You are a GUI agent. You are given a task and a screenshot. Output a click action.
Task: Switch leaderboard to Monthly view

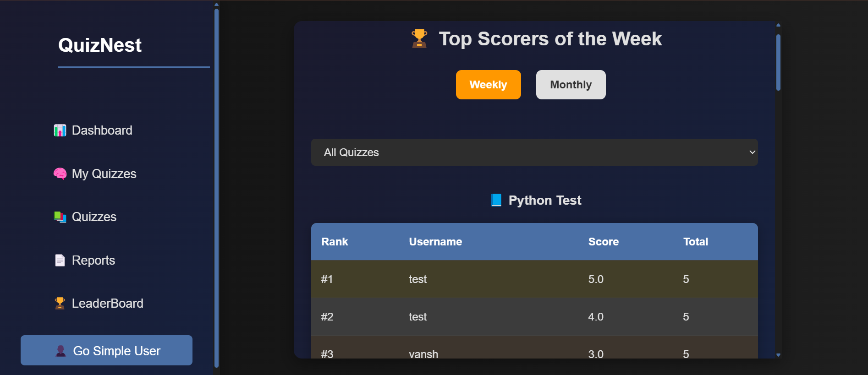point(571,85)
